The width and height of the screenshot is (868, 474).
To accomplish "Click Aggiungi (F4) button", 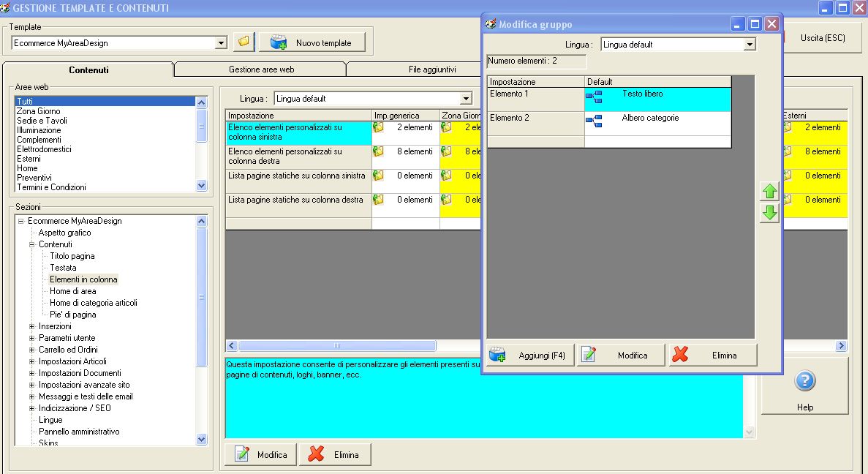I will click(x=530, y=355).
